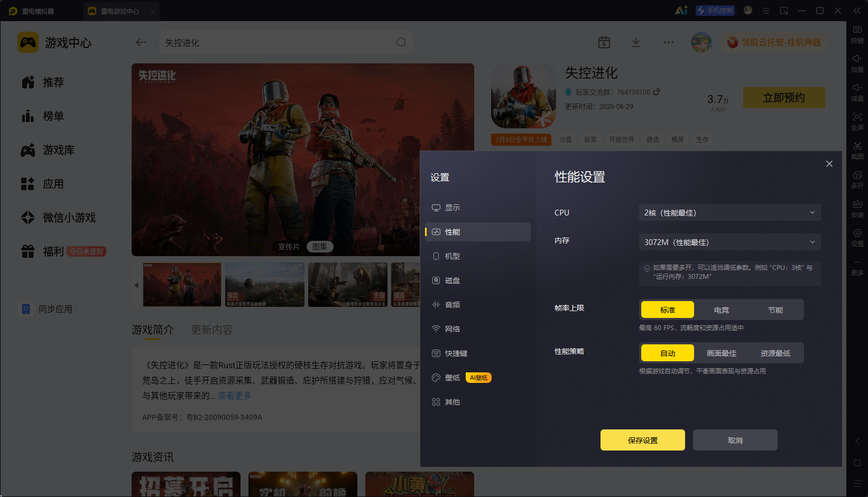This screenshot has width=868, height=497.
Task: Select the 节能 frame rate option
Action: [x=775, y=310]
